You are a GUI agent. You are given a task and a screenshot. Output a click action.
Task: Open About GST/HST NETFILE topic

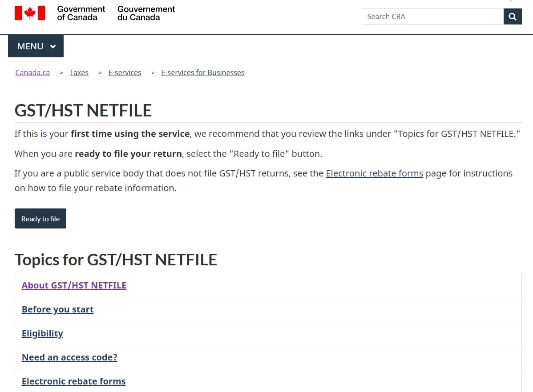(x=74, y=285)
